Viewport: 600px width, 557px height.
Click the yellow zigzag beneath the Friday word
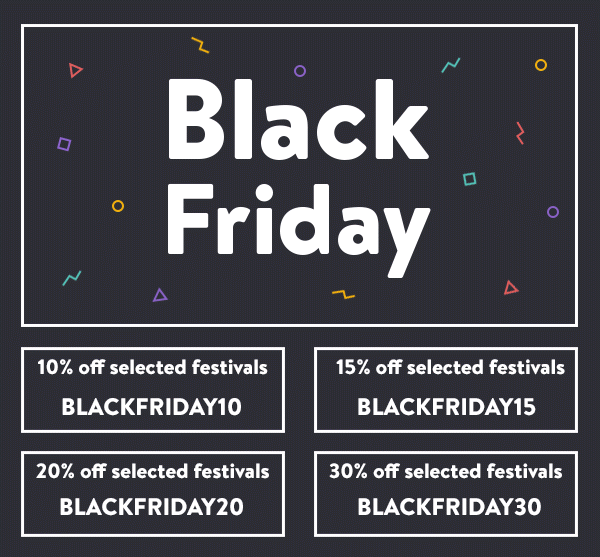coord(343,294)
